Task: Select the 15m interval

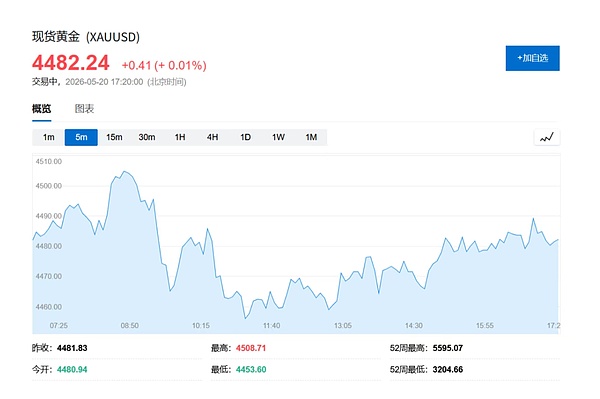Action: tap(114, 137)
